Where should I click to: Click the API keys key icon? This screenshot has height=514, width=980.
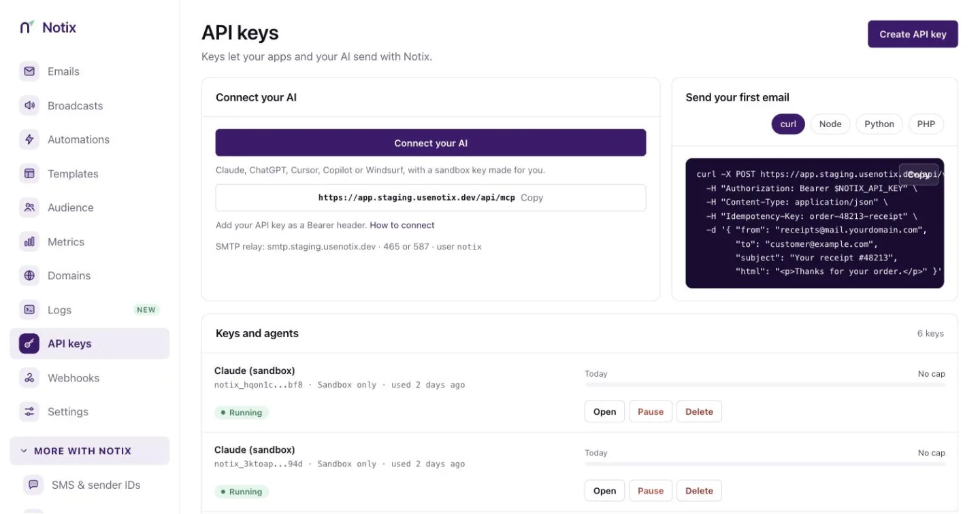[29, 343]
